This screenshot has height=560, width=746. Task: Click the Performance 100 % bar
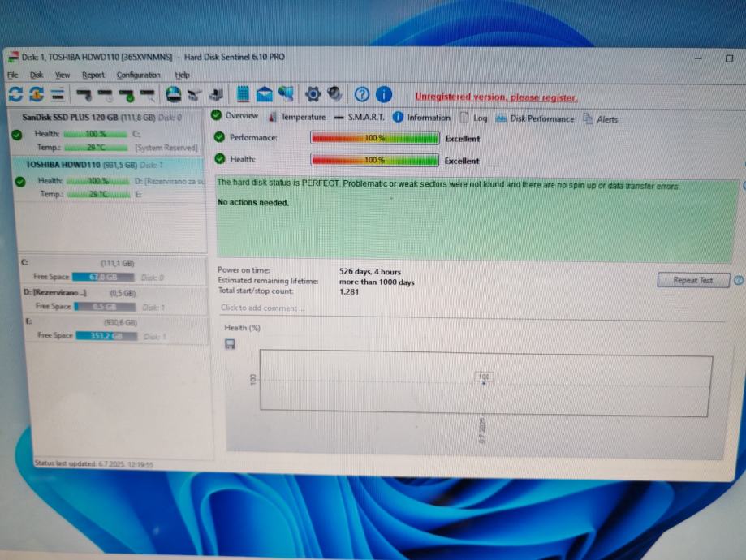point(374,138)
